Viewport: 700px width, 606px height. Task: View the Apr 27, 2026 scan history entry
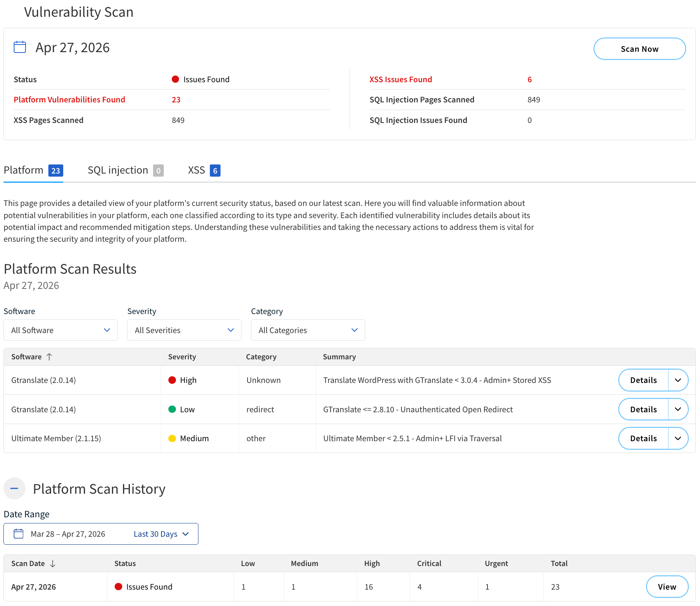tap(667, 587)
